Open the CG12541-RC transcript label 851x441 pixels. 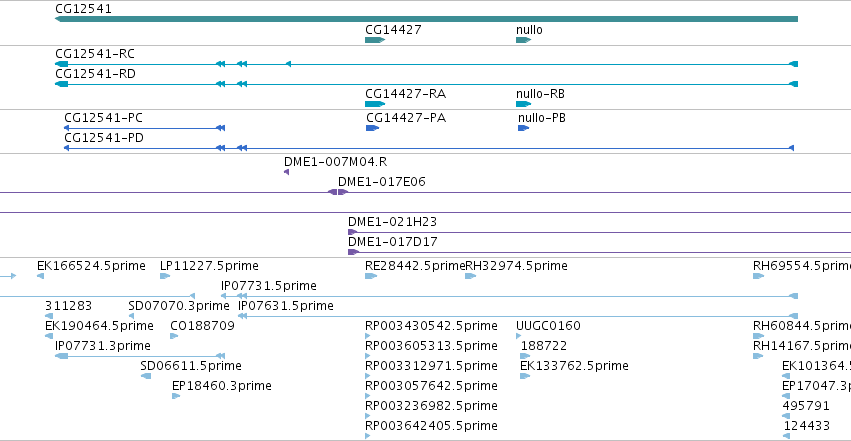(95, 54)
